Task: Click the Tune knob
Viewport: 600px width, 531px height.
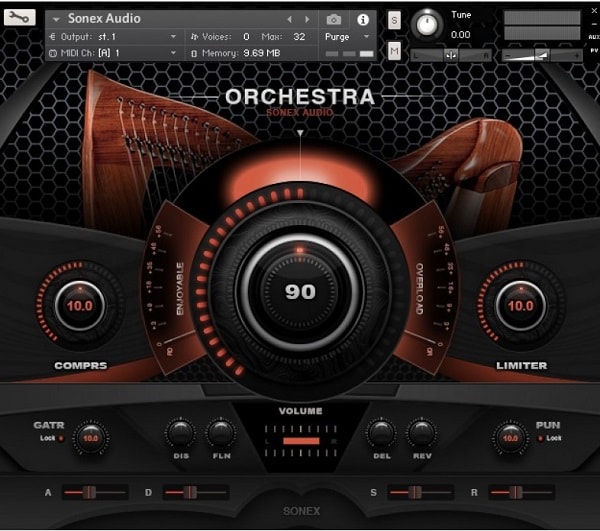Action: click(427, 24)
